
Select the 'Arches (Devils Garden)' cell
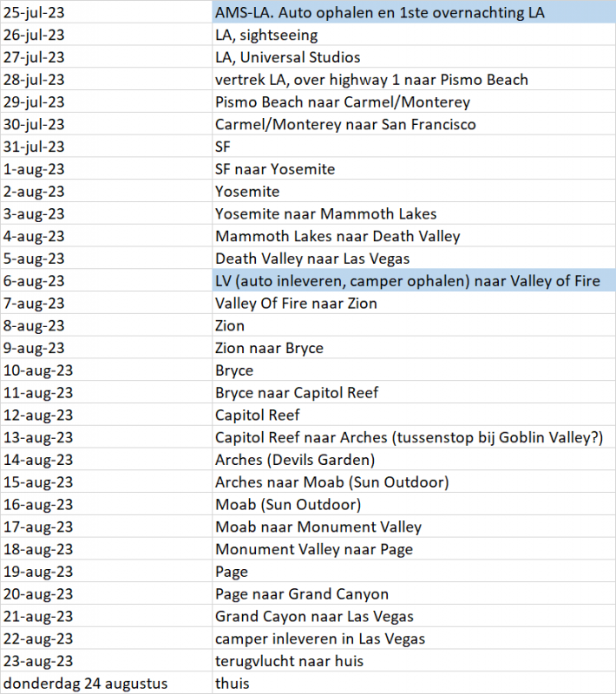coord(295,460)
